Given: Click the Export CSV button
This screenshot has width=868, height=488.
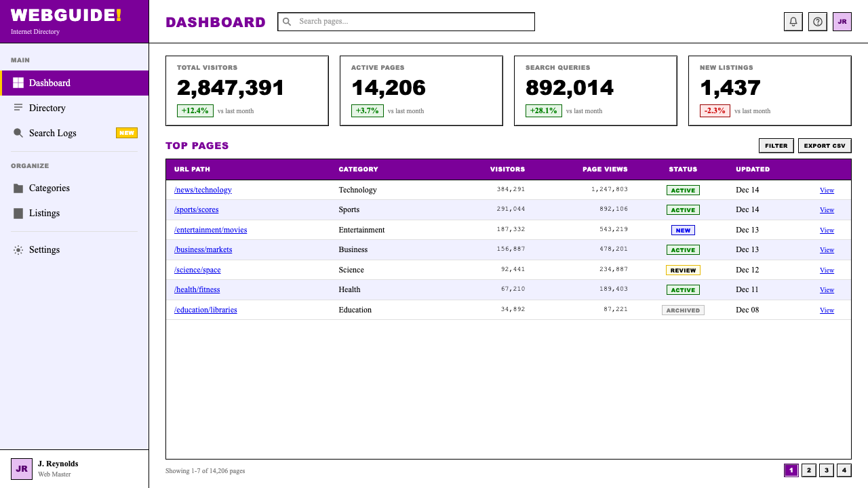Looking at the screenshot, I should pos(825,146).
